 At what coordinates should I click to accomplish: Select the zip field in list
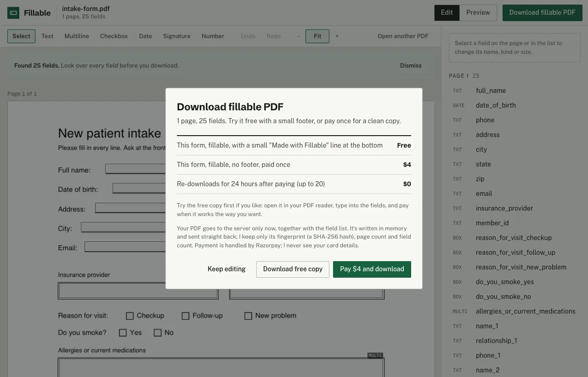pos(514,179)
